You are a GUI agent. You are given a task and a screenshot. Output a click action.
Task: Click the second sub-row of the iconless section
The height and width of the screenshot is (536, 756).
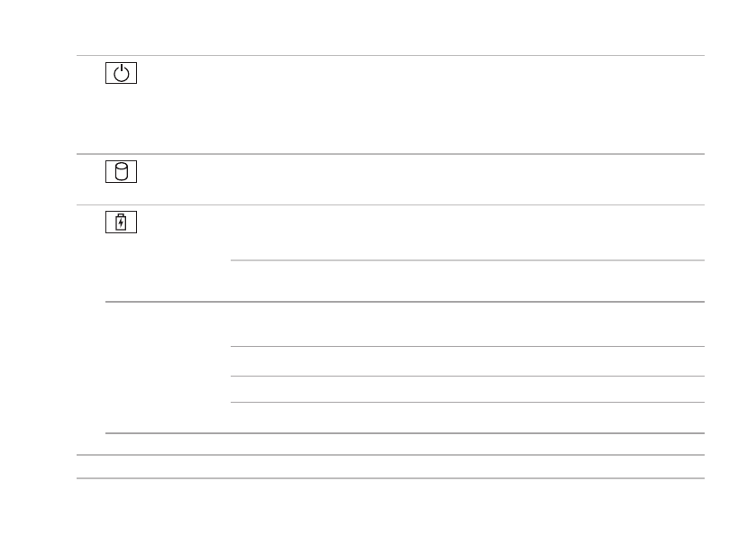click(467, 361)
